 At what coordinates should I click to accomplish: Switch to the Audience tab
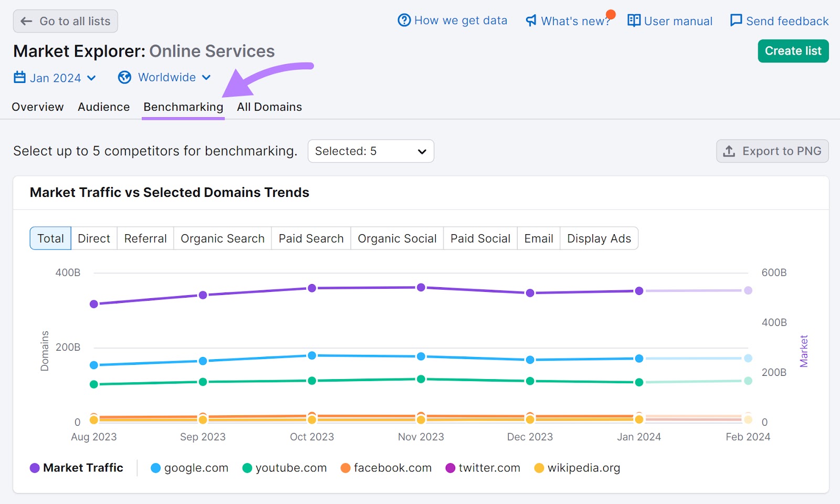103,107
